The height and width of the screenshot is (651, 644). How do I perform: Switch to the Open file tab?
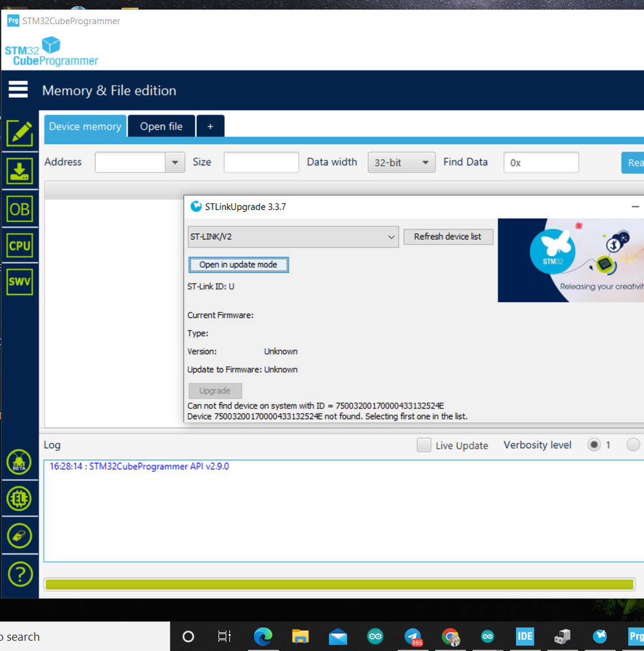[x=161, y=126]
